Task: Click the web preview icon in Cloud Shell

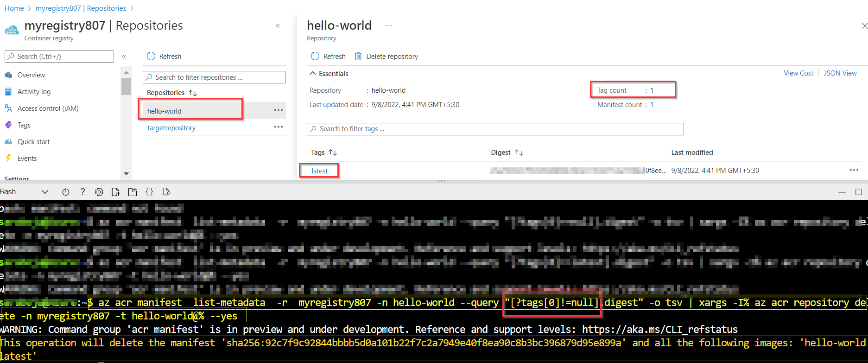Action: click(166, 192)
